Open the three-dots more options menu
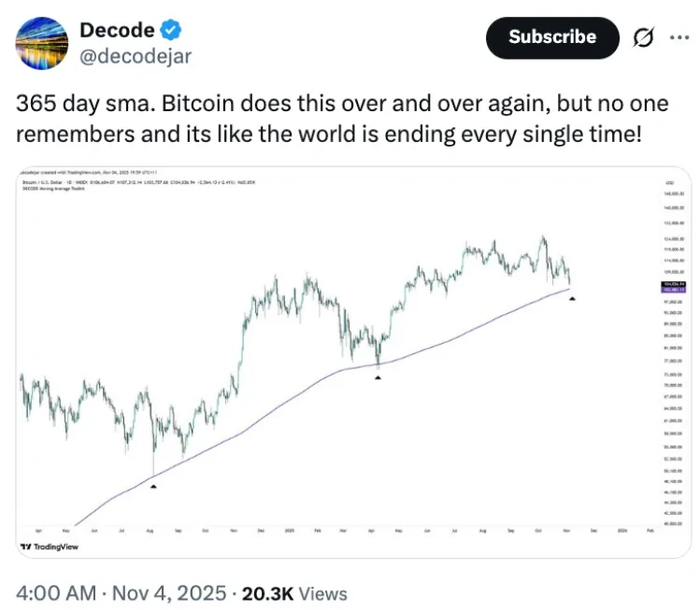Screen dimensions: 700x611 pyautogui.click(x=679, y=37)
